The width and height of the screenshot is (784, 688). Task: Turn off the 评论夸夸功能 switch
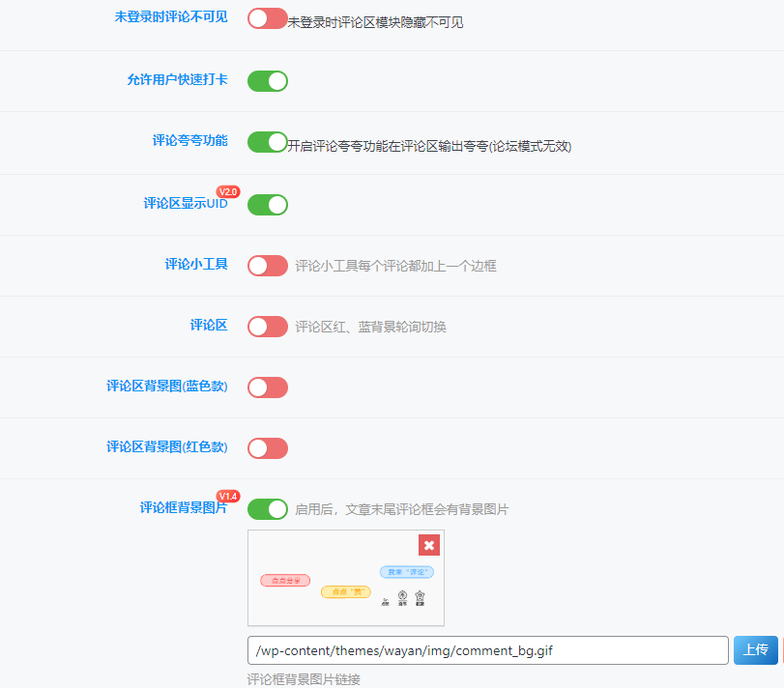pyautogui.click(x=268, y=142)
